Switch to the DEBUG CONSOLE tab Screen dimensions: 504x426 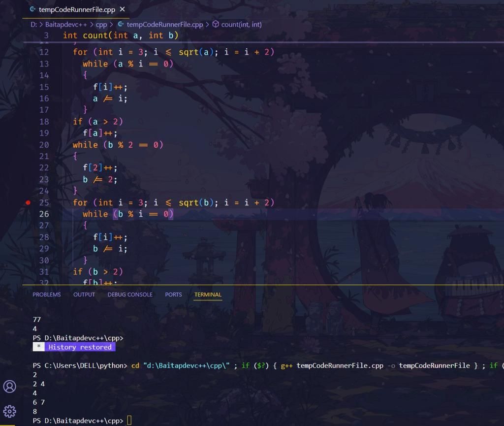pyautogui.click(x=130, y=295)
